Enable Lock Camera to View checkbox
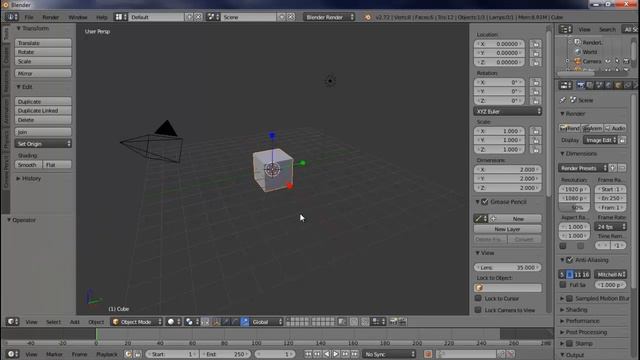Screen dimensions: 640x360 click(478, 310)
